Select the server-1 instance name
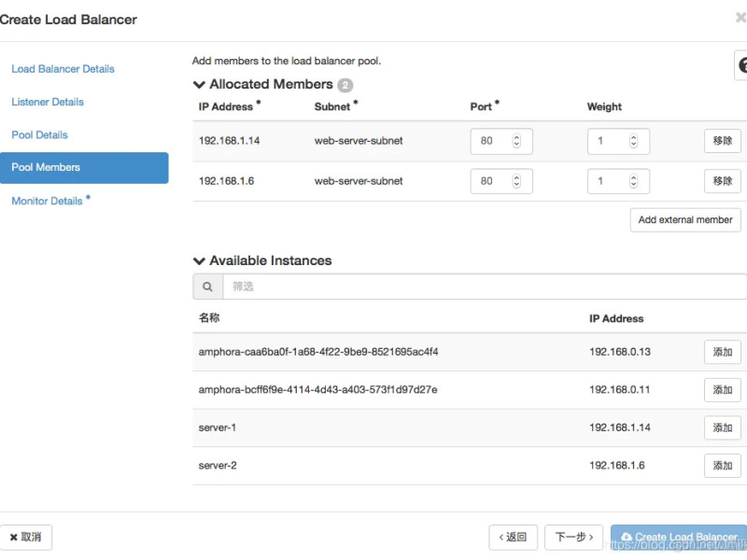Screen dimensions: 747x560 pyautogui.click(x=218, y=427)
